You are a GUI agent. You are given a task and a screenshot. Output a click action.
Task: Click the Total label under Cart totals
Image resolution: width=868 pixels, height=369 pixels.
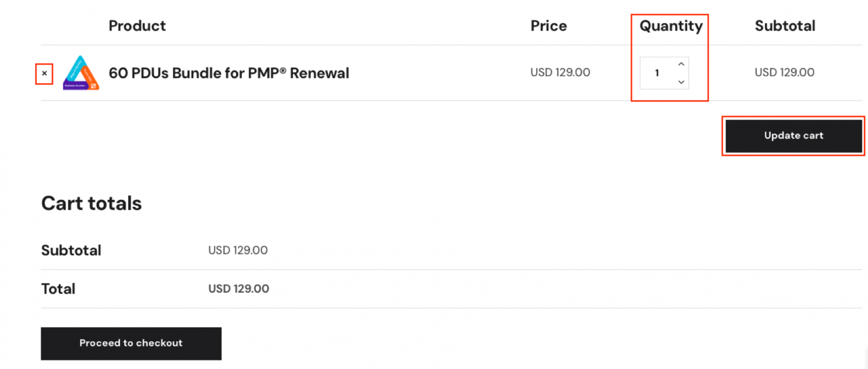58,289
